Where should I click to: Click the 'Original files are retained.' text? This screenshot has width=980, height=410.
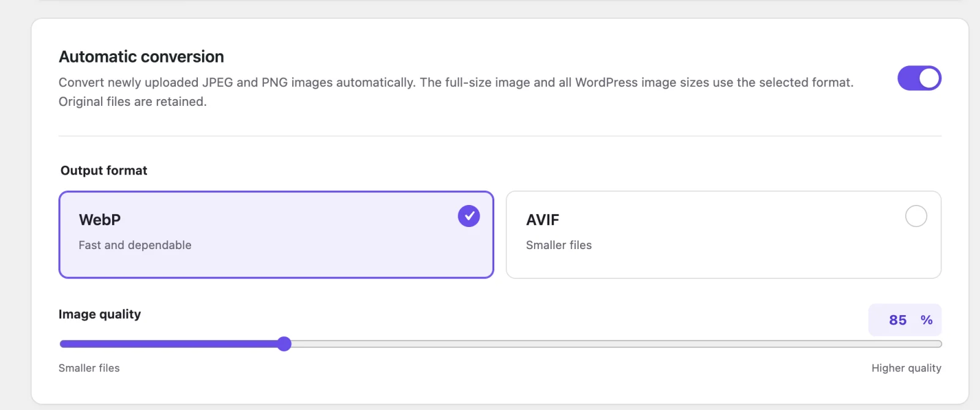click(x=133, y=102)
